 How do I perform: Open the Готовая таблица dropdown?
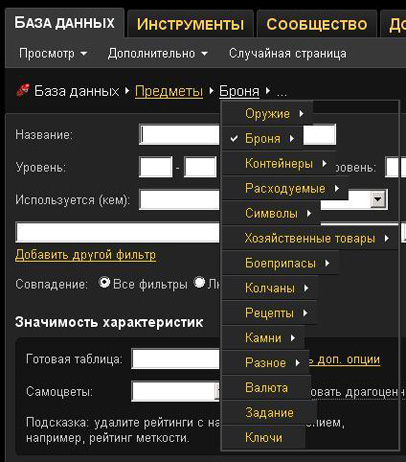point(176,359)
